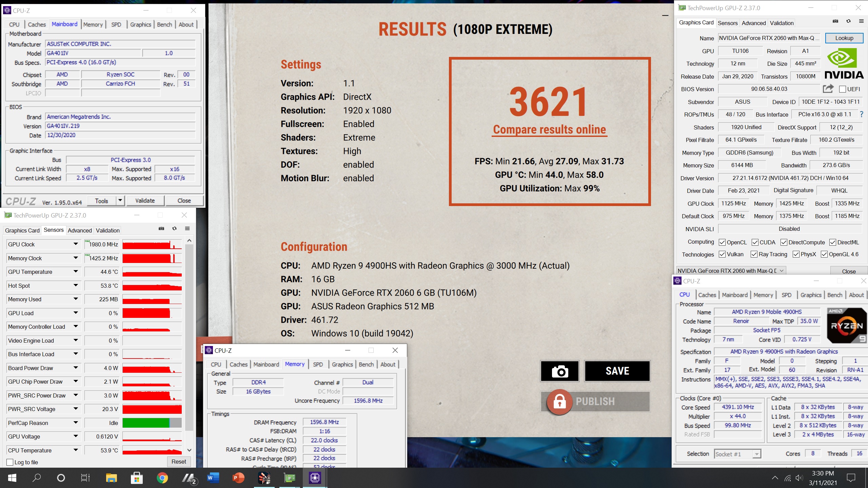868x488 pixels.
Task: Open Google Chrome from taskbar
Action: 162,478
